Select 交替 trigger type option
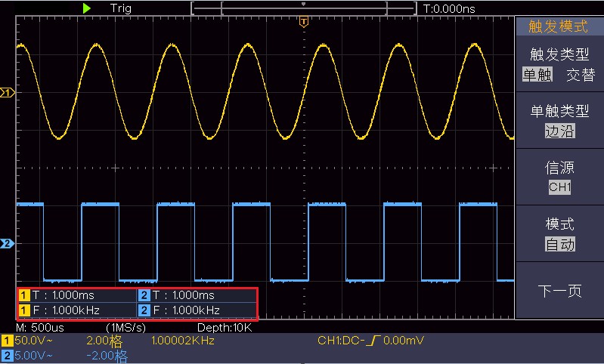Screen dimensions: 604x364 (581, 75)
